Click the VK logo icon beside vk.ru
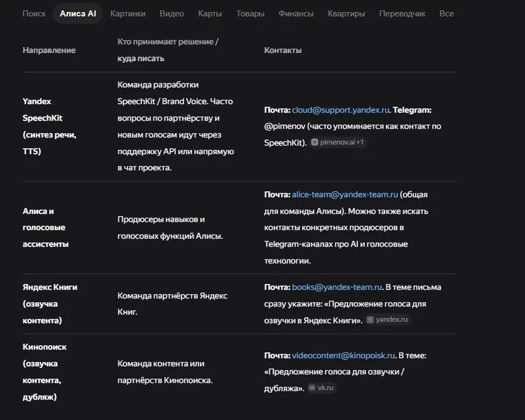Image resolution: width=525 pixels, height=420 pixels. tap(312, 388)
